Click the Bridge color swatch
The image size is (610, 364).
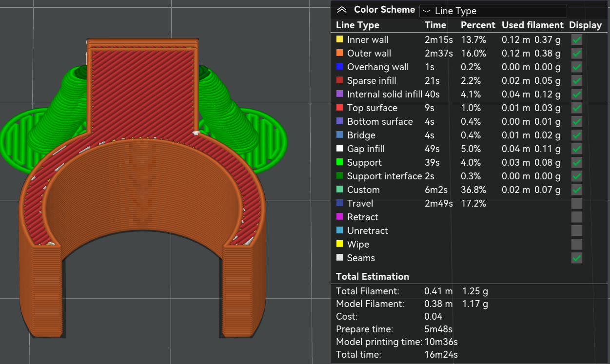340,135
